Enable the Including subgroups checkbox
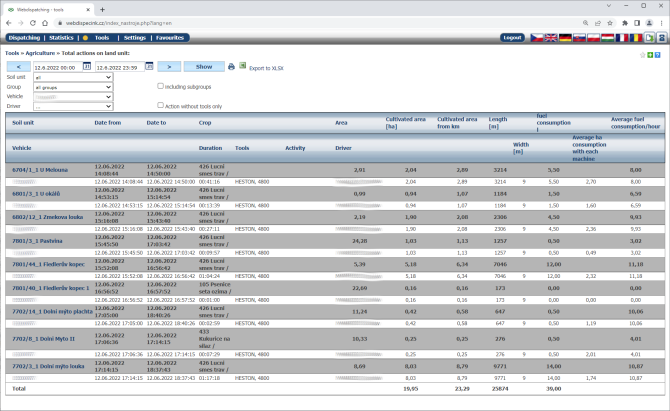Image resolution: width=670 pixels, height=411 pixels. point(160,86)
